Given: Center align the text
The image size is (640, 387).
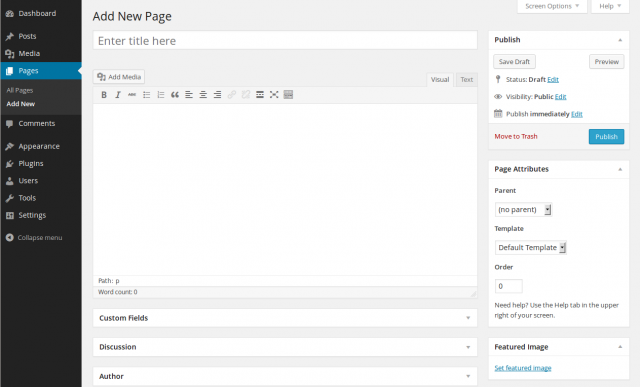Looking at the screenshot, I should click(203, 95).
